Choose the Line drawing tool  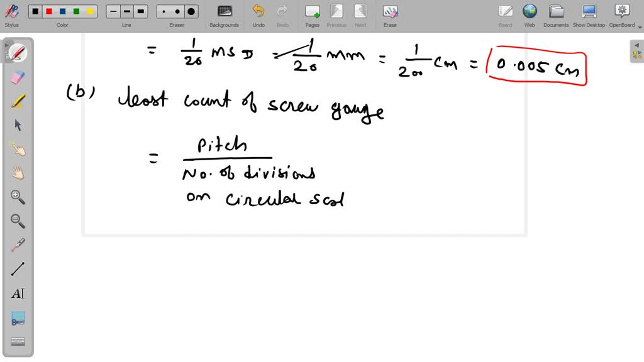[x=17, y=269]
